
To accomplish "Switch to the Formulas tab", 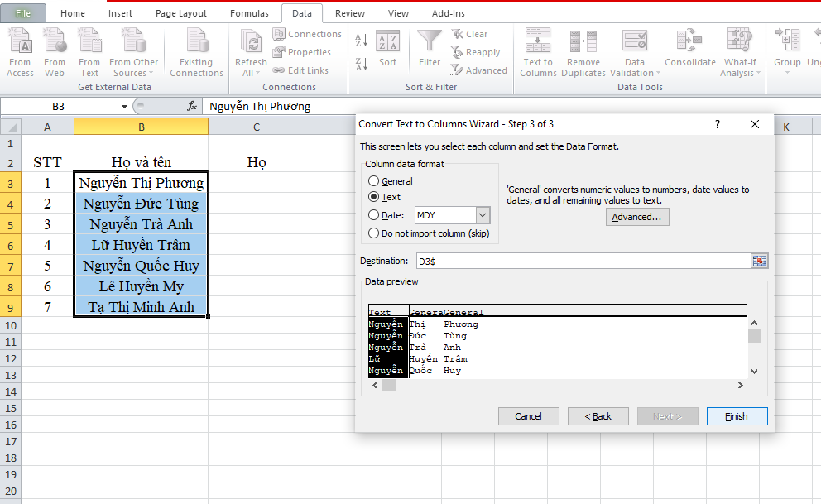I will coord(249,13).
